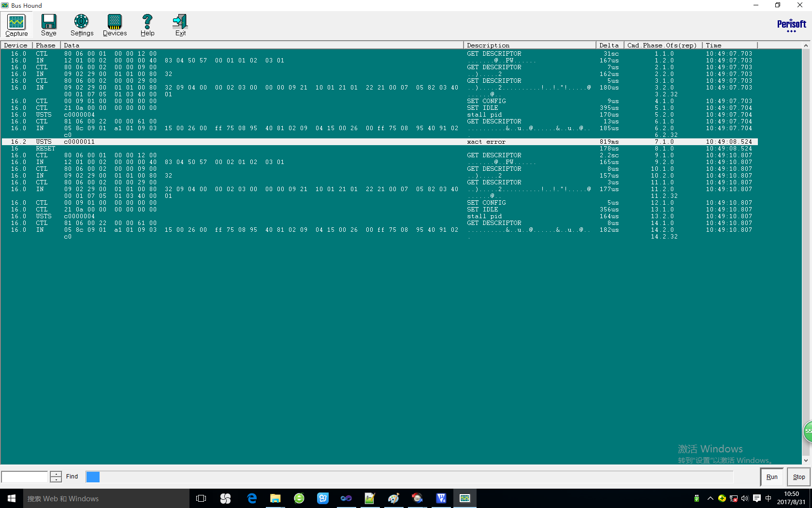The width and height of the screenshot is (812, 508).
Task: Open the Paint palette taskbar icon
Action: (393, 498)
